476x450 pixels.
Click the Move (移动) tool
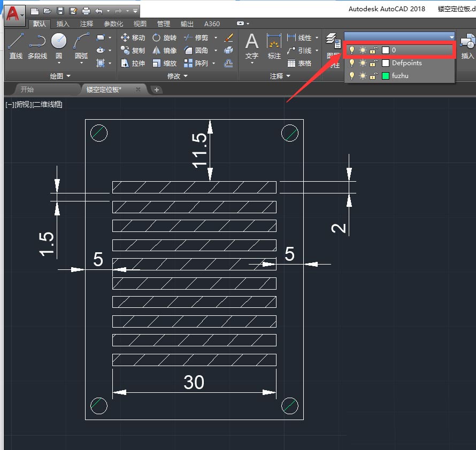(133, 38)
